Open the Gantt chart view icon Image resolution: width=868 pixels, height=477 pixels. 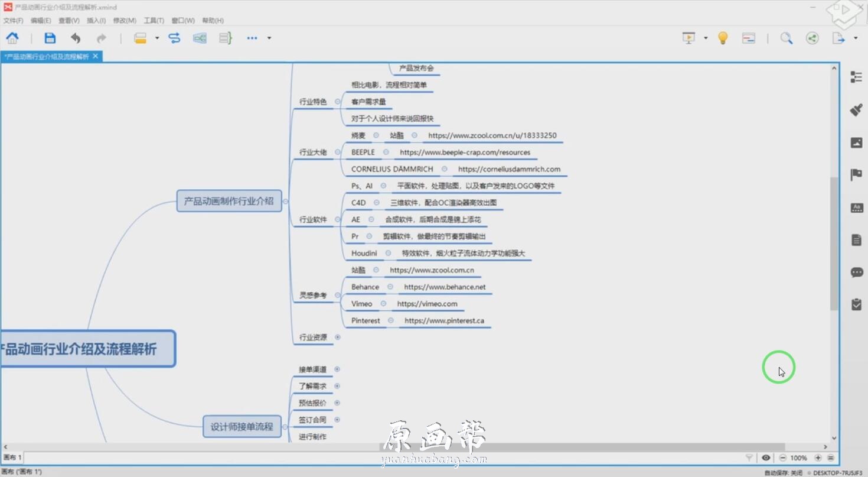tap(749, 38)
